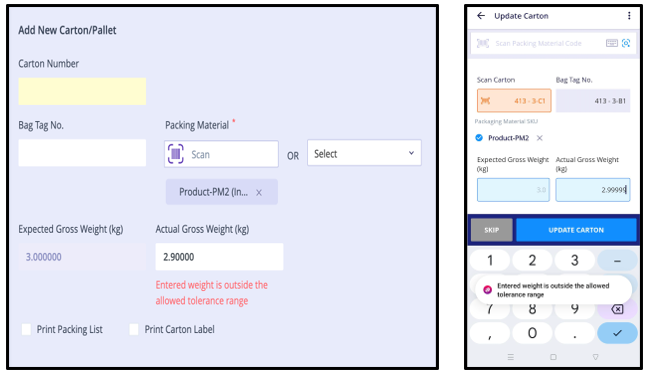Viewport: 648px width, 375px height.
Task: Click the SKIP button
Action: (492, 230)
